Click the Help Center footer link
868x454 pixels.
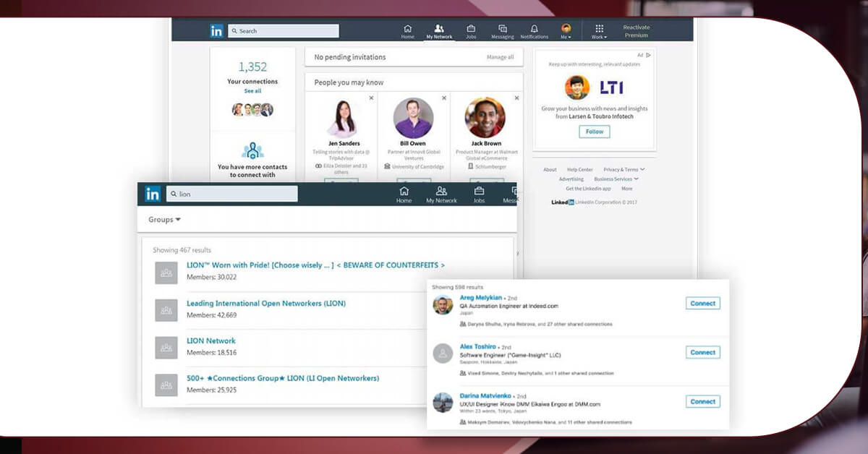tap(580, 170)
